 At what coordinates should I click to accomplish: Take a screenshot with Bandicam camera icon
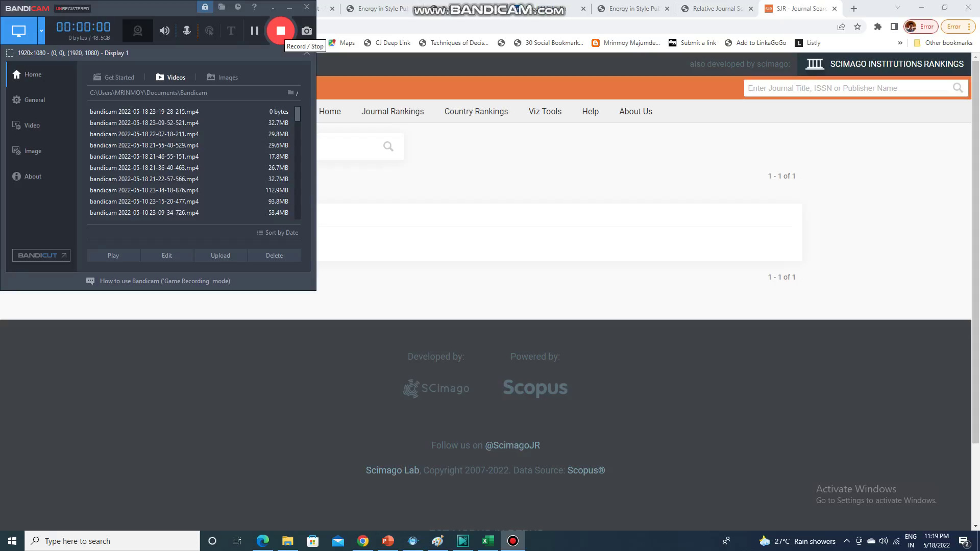(x=306, y=31)
